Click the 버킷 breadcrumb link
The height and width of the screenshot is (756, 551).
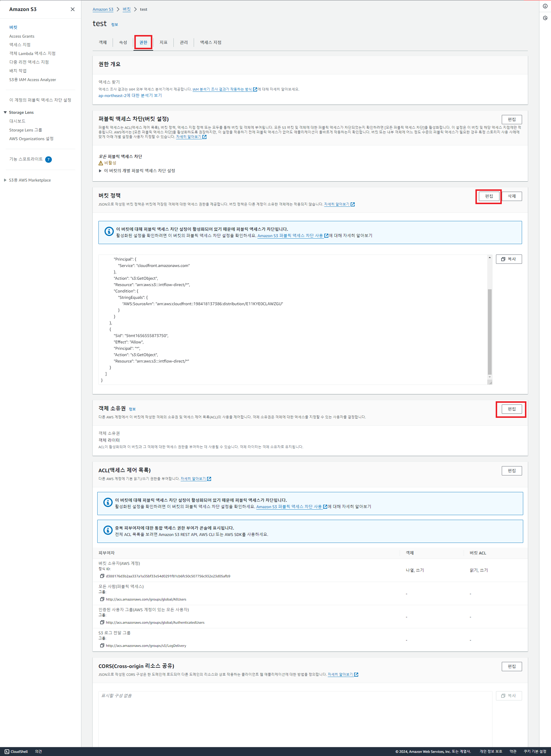point(127,9)
